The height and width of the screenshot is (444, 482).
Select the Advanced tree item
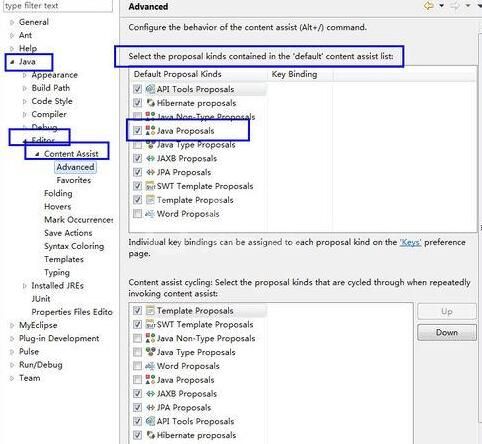click(75, 167)
